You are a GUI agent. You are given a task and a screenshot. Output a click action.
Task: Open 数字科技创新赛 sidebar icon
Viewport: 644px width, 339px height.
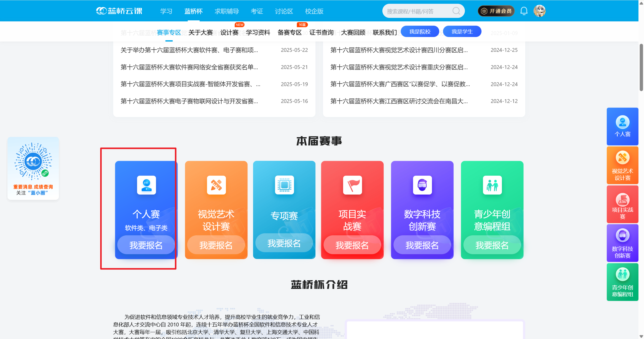(622, 243)
